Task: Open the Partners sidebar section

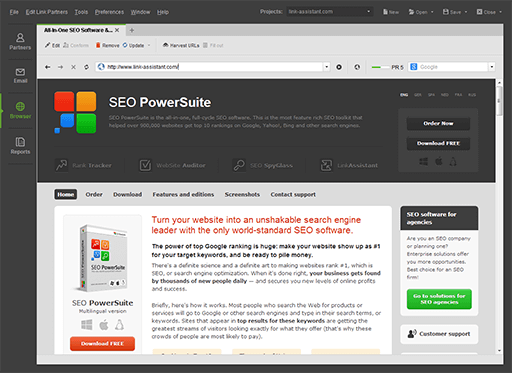Action: [x=20, y=41]
